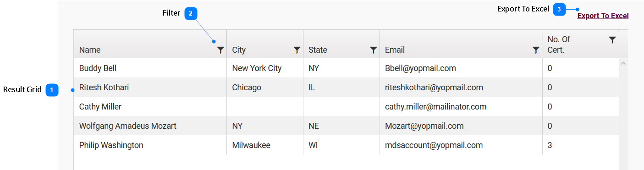Image resolution: width=644 pixels, height=170 pixels.
Task: Open the No. Of Cert. filter icon
Action: 612,40
